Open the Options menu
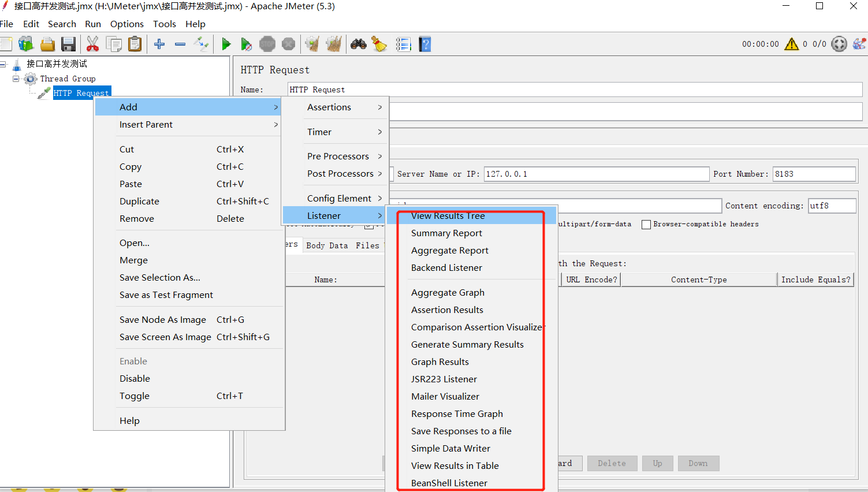The height and width of the screenshot is (492, 868). tap(127, 24)
